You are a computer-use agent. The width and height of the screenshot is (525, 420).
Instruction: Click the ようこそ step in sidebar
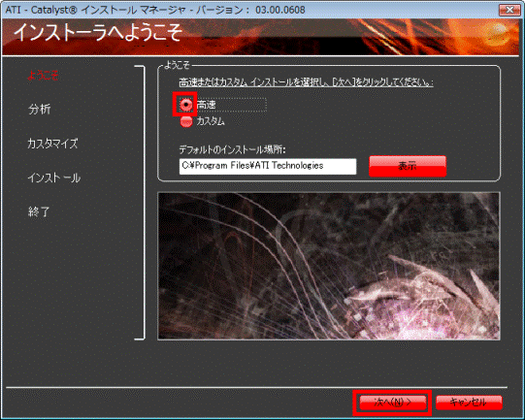43,76
